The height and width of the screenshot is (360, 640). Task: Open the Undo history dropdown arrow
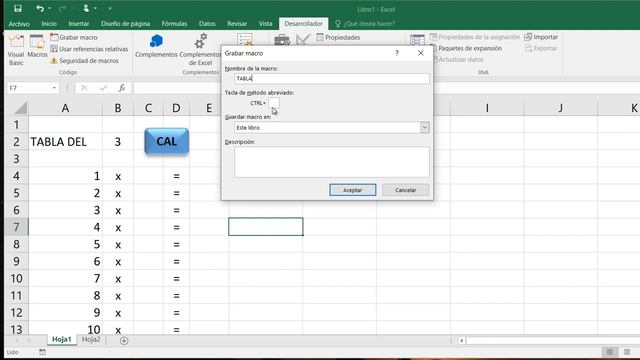click(49, 8)
